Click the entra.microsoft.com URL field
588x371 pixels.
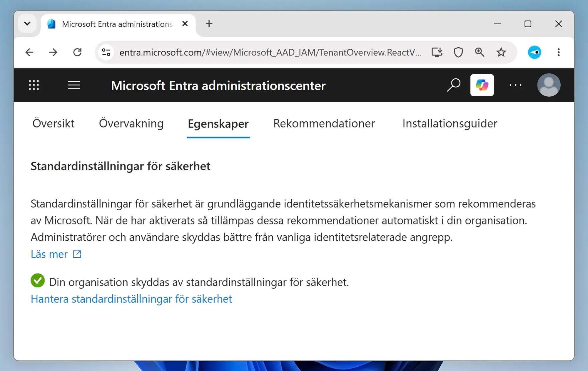270,52
